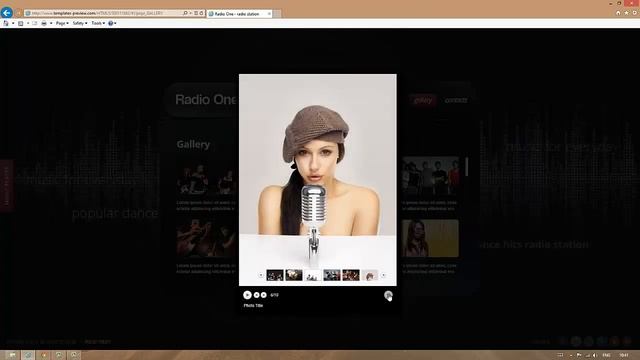
Task: Go to previous photo in lightbox
Action: [256, 295]
